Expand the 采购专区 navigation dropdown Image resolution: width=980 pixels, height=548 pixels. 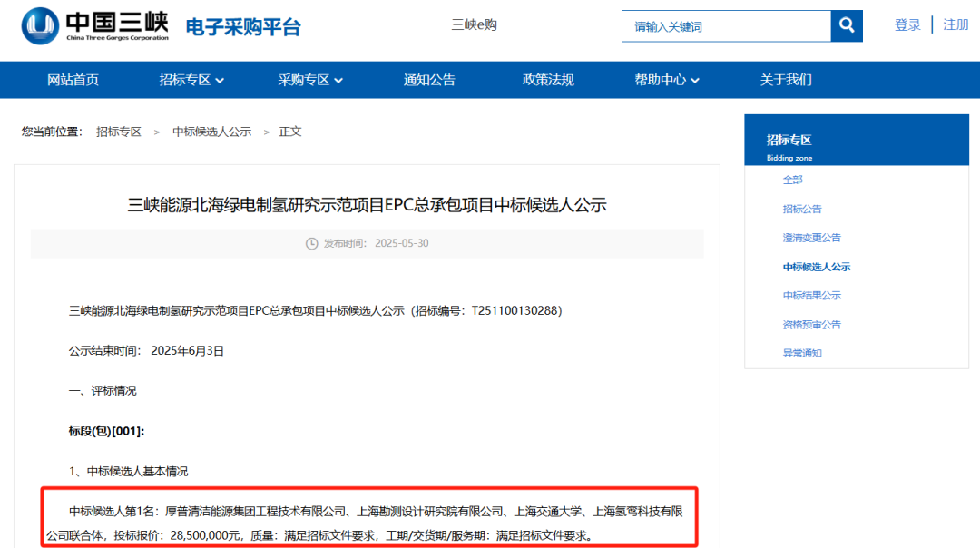310,80
